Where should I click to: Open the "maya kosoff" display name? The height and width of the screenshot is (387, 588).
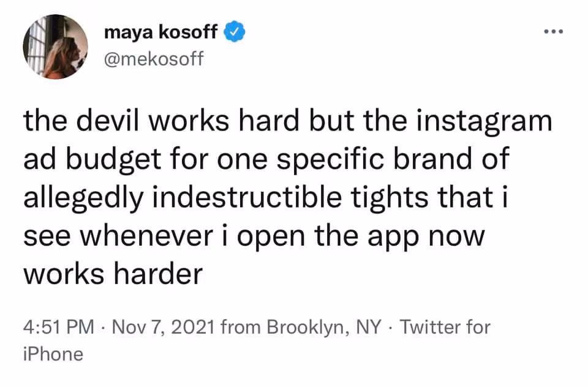[160, 33]
